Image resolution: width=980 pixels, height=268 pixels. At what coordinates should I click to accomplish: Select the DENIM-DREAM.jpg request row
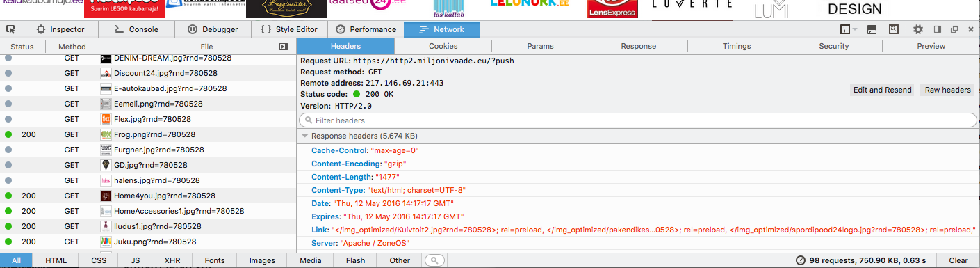(148, 58)
